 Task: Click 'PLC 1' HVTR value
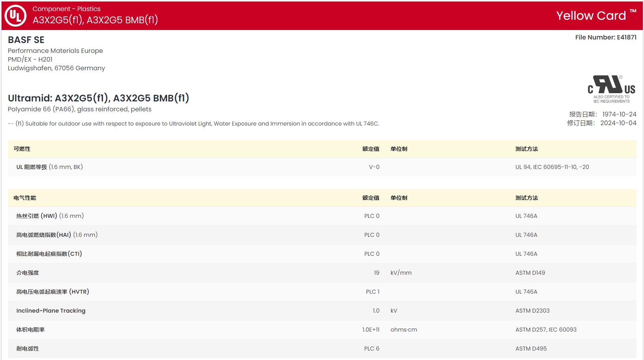pyautogui.click(x=373, y=292)
